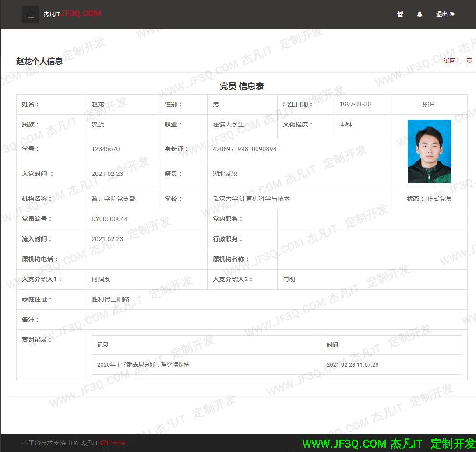Open the notification bell icon

(420, 14)
